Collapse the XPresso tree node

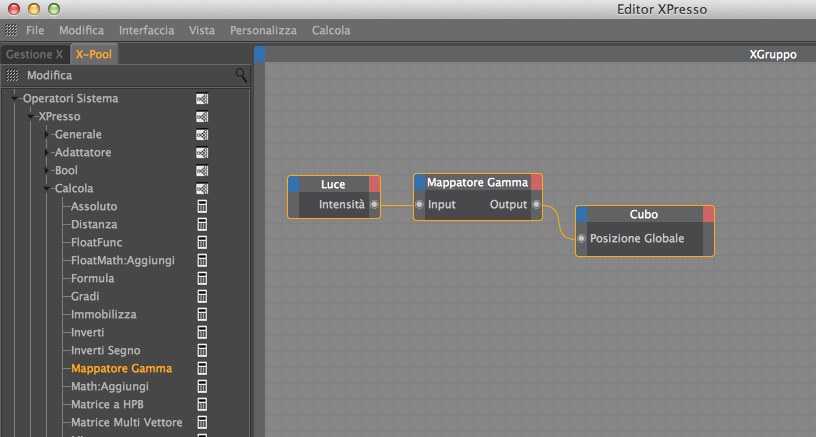tap(31, 117)
